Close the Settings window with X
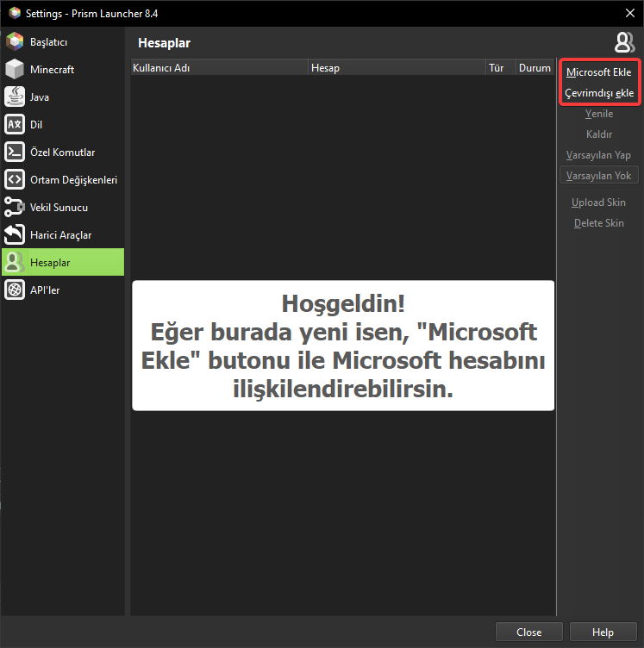The width and height of the screenshot is (644, 648). point(630,13)
